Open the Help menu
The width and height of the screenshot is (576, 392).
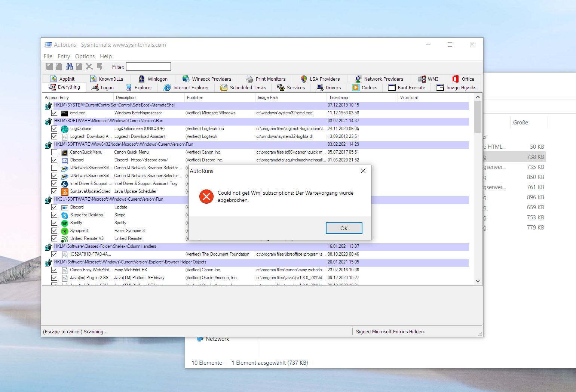pos(106,56)
